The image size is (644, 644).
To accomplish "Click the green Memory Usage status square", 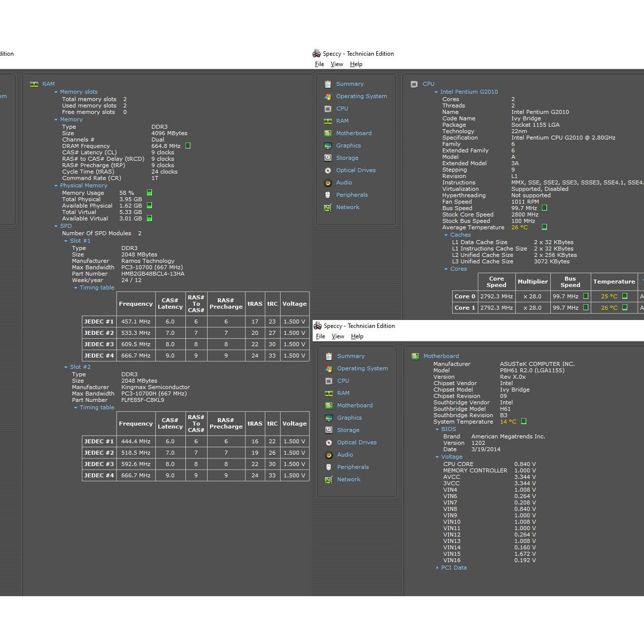I will [149, 193].
